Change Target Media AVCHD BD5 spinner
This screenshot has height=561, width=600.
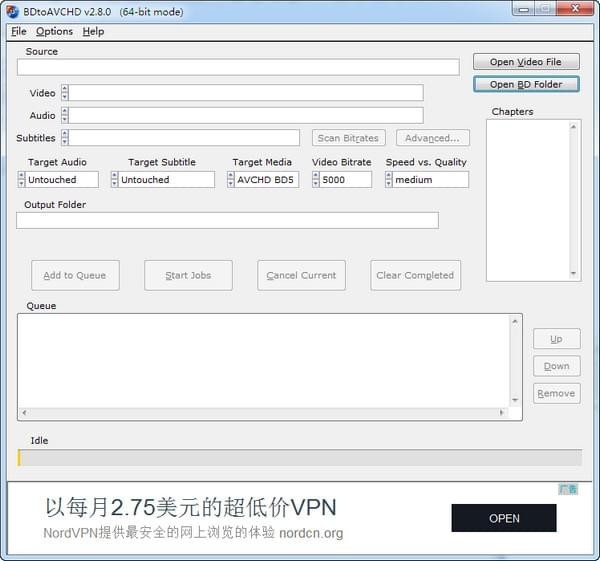[x=231, y=180]
